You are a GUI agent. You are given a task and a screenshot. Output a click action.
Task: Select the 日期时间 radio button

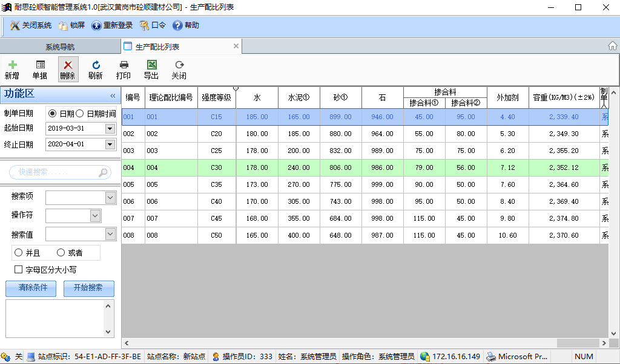(x=80, y=114)
